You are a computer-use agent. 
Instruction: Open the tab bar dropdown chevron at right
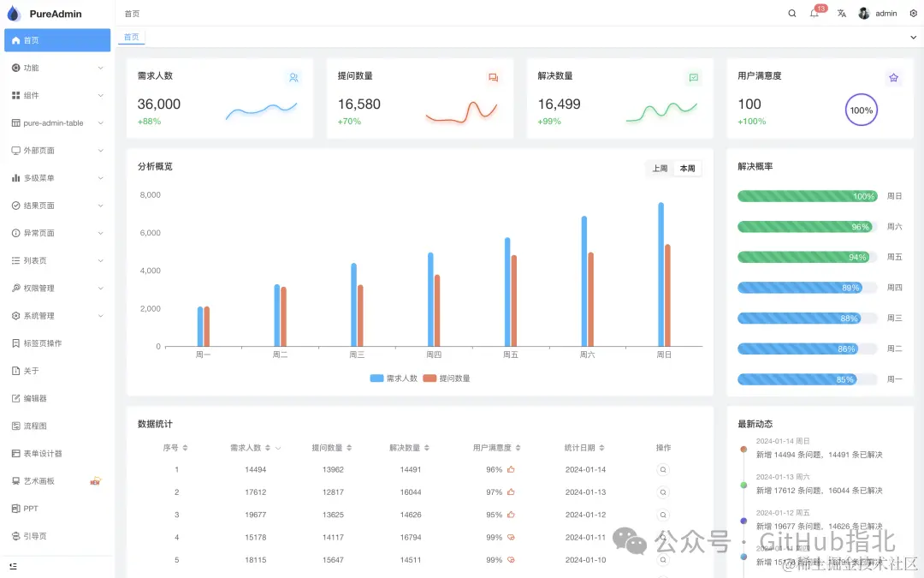coord(914,37)
